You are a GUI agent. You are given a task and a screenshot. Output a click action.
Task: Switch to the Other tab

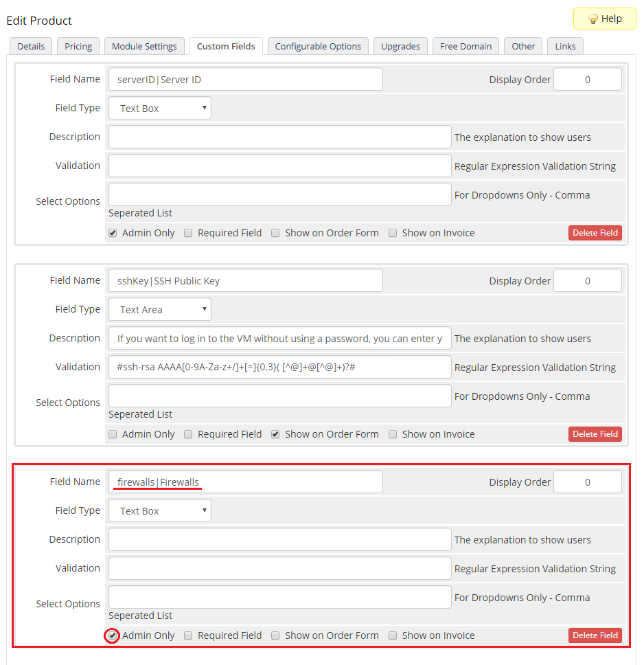click(523, 46)
